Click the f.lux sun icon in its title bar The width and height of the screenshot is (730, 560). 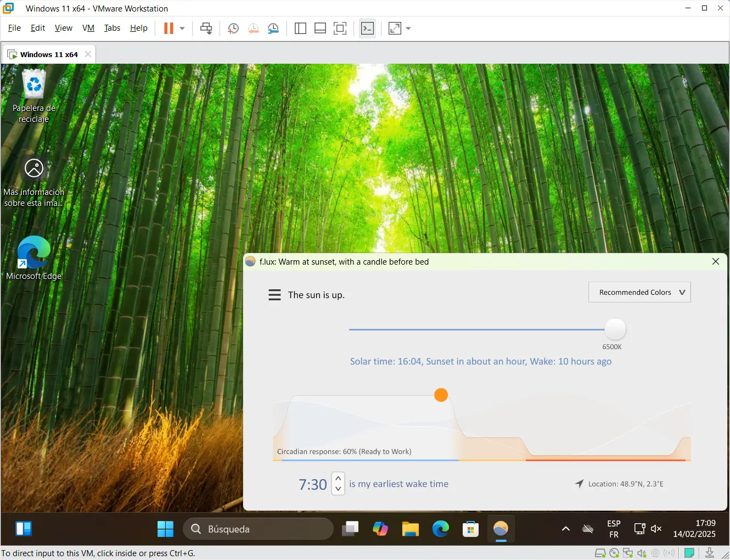coord(250,262)
